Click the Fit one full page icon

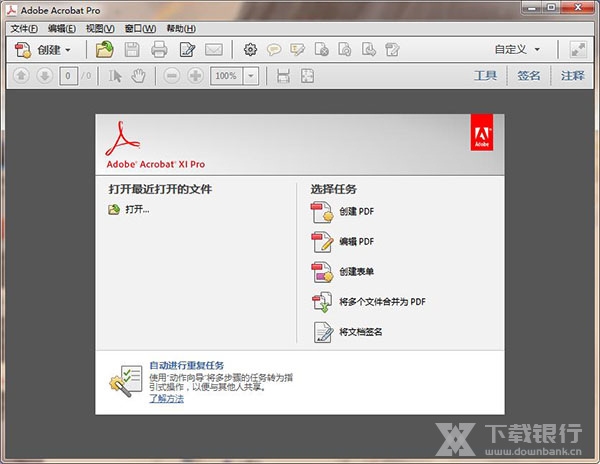point(307,76)
